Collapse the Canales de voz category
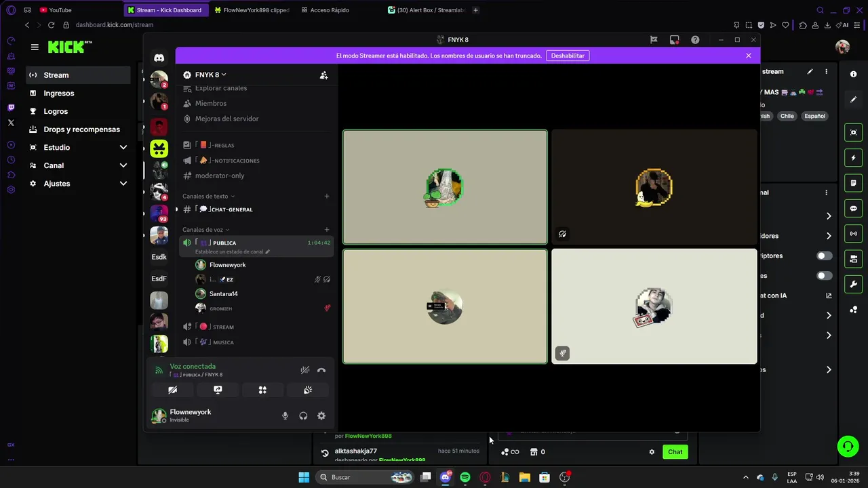The image size is (868, 488). coord(206,230)
